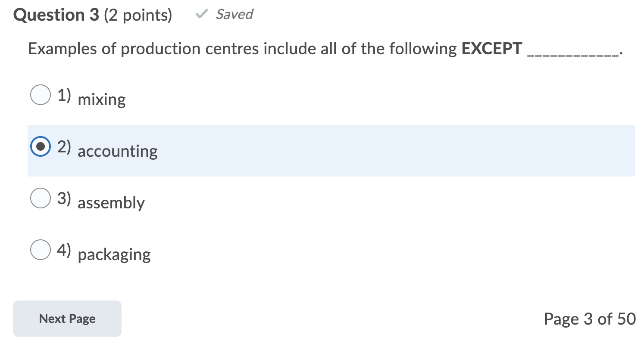Click the gray 'Saved' checkmark icon

pos(201,14)
